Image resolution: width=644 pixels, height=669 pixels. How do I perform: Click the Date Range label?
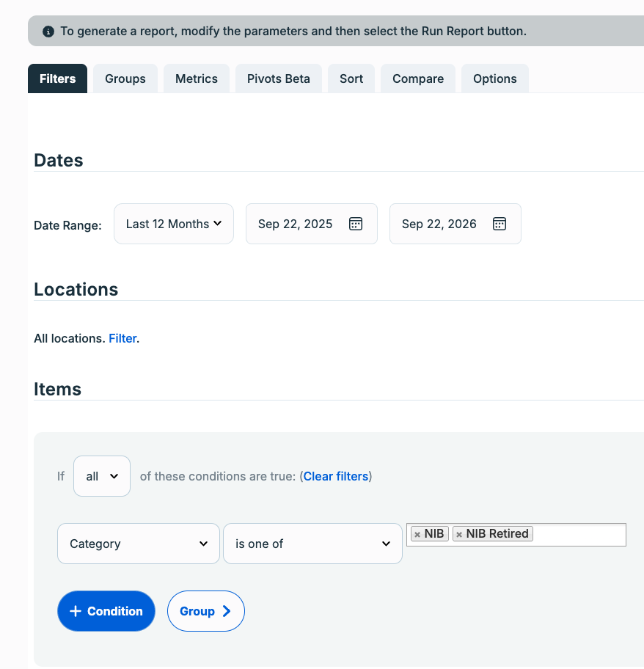pyautogui.click(x=67, y=225)
